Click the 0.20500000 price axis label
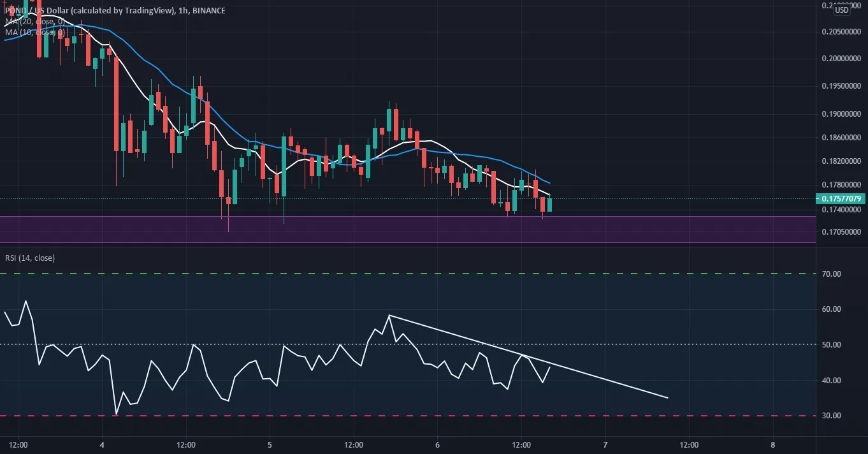The height and width of the screenshot is (454, 868). coord(841,32)
